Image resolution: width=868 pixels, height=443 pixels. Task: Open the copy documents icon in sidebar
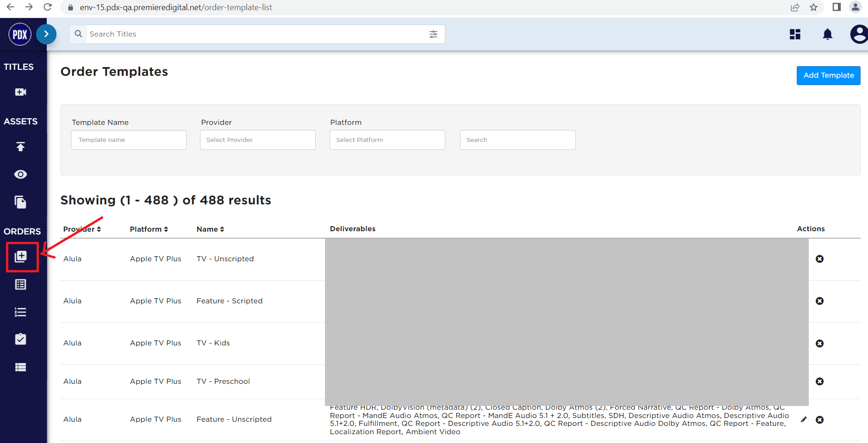(x=20, y=202)
